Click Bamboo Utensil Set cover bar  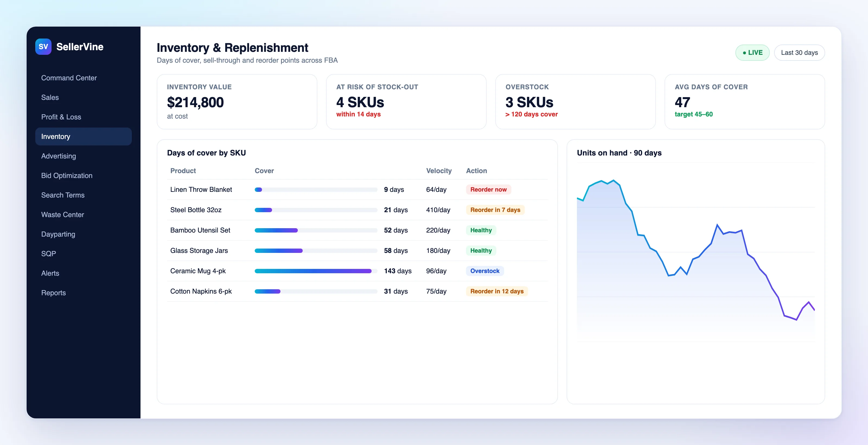pos(316,231)
